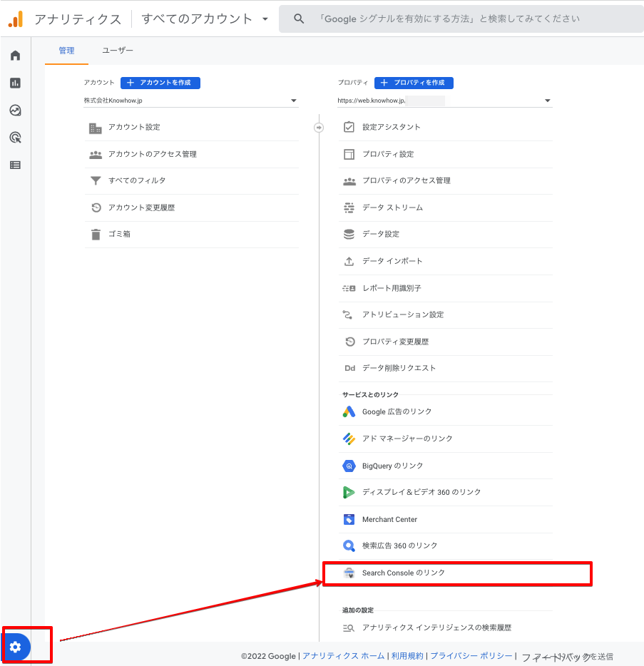Open the プライバシー ポリシー footer link
644x666 pixels.
coord(471,656)
